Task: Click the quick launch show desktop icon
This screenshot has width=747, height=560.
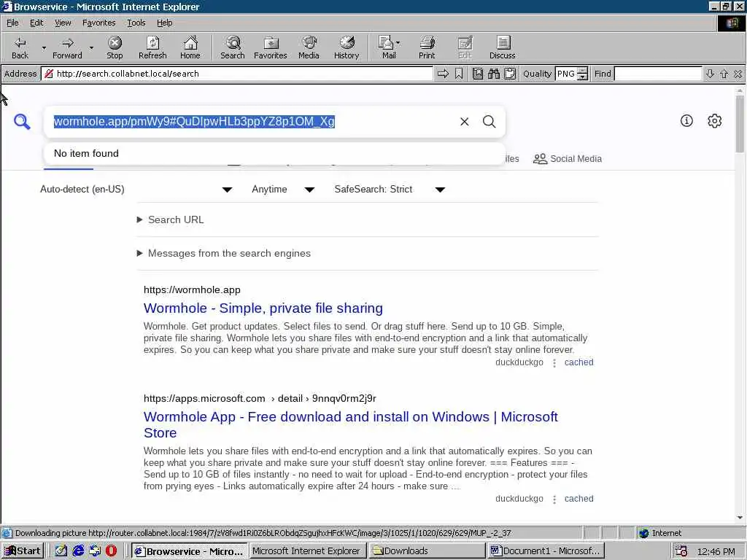Action: 61,551
